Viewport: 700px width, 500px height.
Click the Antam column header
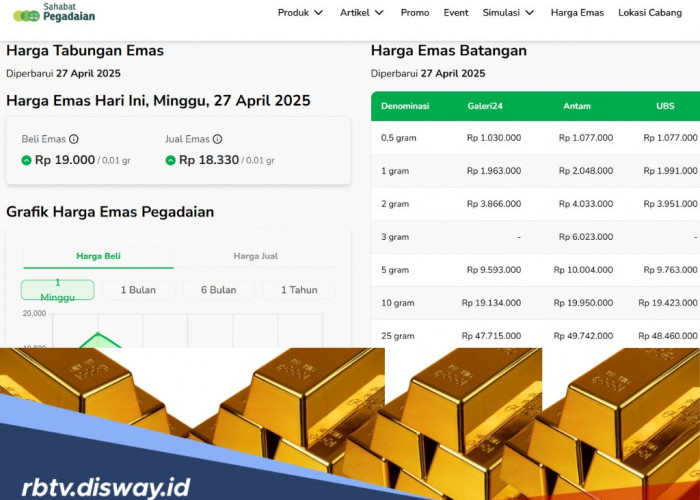[x=577, y=106]
